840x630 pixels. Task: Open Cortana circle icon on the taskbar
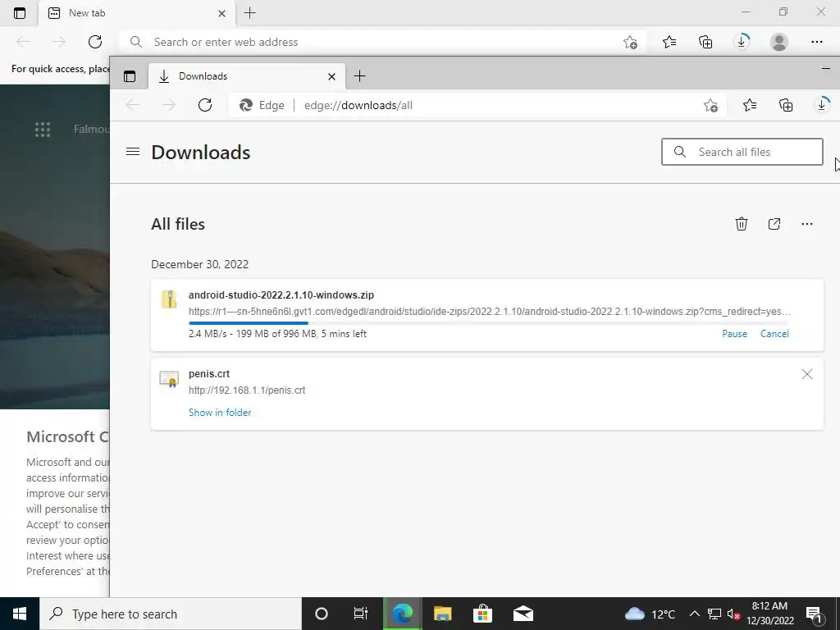pos(321,614)
